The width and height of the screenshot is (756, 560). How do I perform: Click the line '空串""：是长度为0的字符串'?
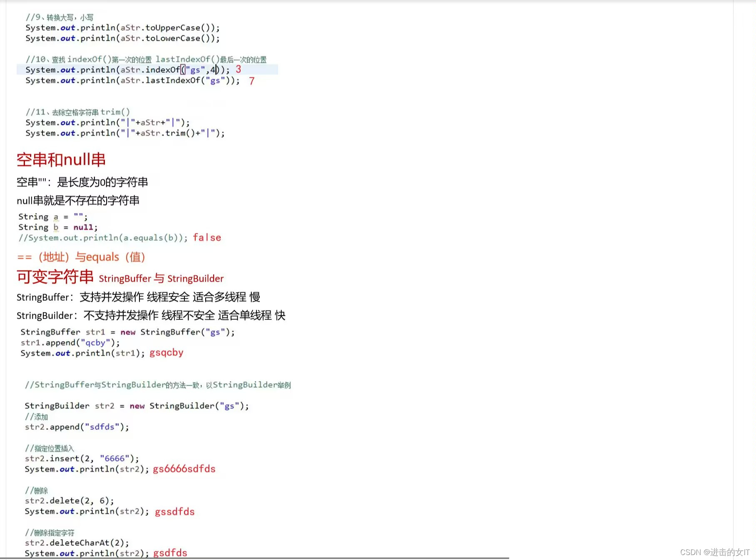pos(82,182)
